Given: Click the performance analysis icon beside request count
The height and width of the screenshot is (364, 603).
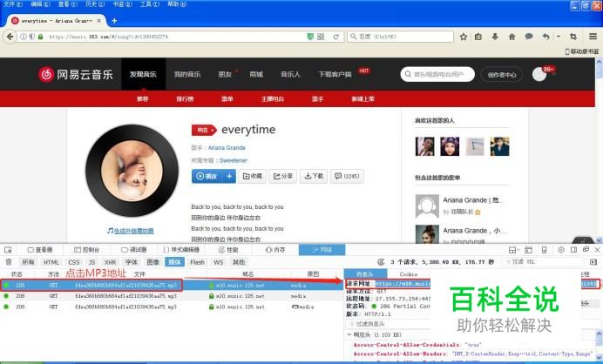Looking at the screenshot, I should coord(381,262).
